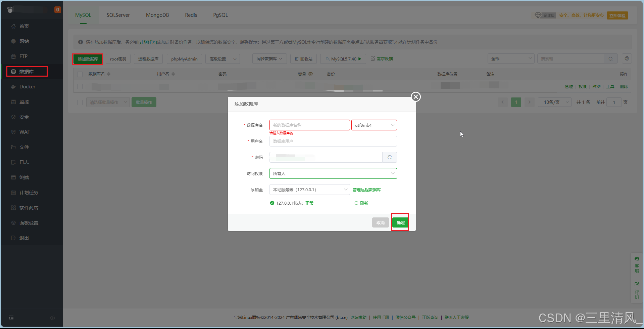Close the 添加数据库 dialog
Screen dimensions: 644x329
416,97
